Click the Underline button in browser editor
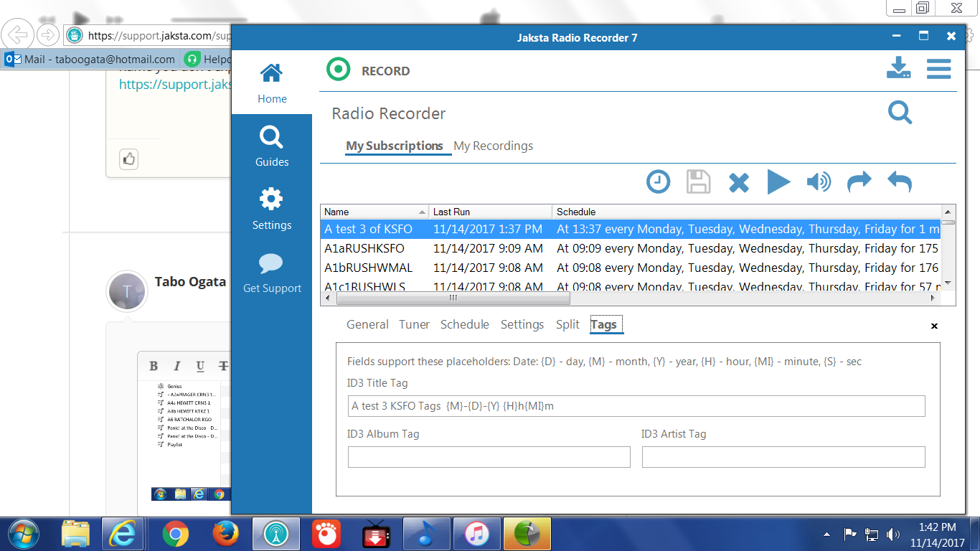The height and width of the screenshot is (551, 980). point(200,367)
